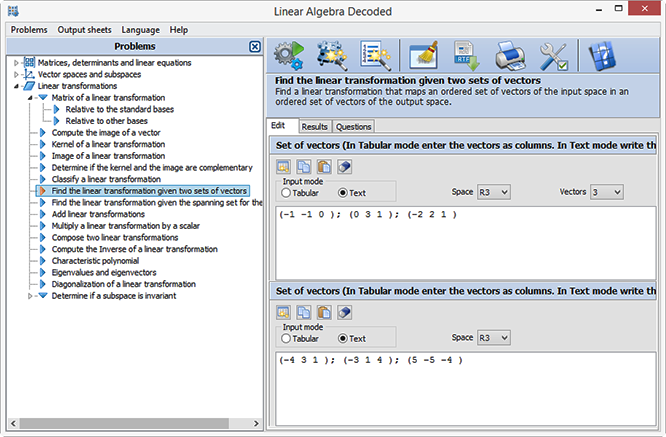The height and width of the screenshot is (437, 666).
Task: Select Eigenvalues and eigenvectors
Action: click(x=104, y=273)
